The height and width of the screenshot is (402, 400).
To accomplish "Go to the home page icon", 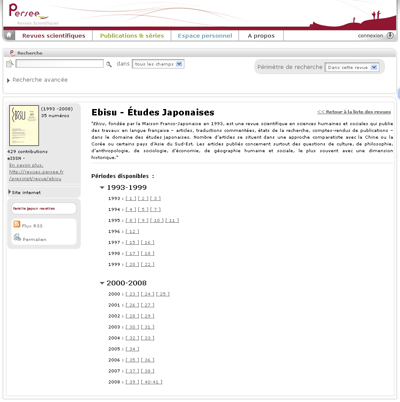I will [9, 35].
